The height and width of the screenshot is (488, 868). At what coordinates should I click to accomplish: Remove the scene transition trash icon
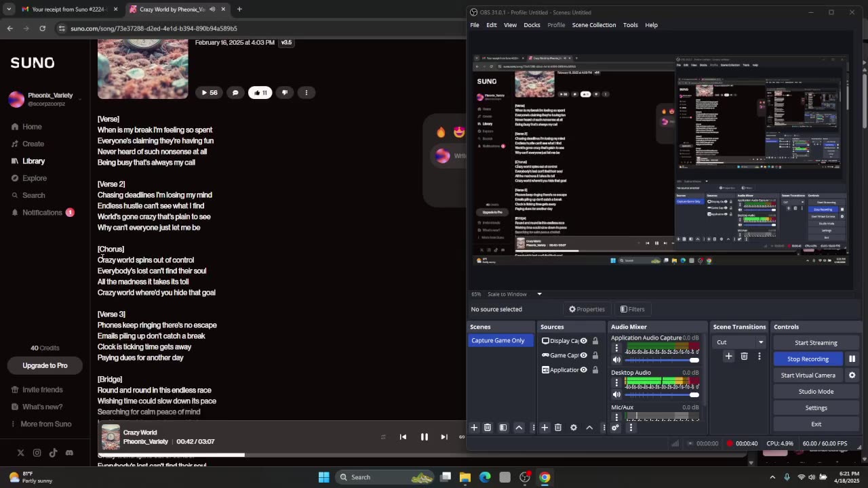744,356
